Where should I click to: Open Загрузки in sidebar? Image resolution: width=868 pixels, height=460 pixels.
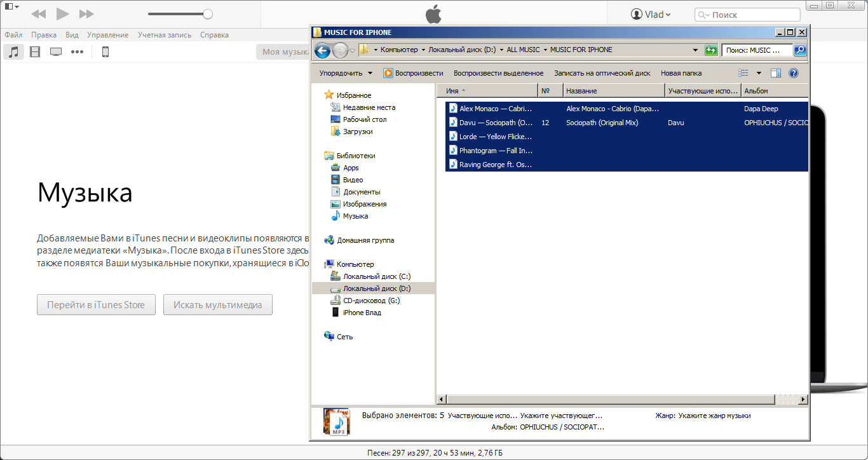point(351,132)
